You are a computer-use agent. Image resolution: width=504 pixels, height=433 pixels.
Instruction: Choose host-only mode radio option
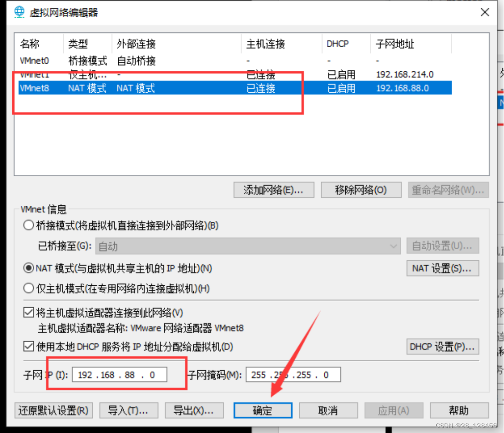tap(28, 289)
